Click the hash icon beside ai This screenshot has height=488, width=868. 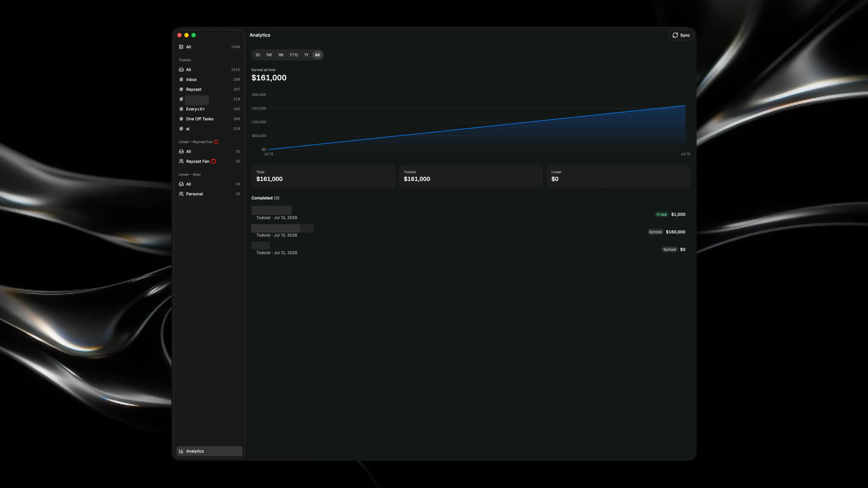[x=181, y=129]
